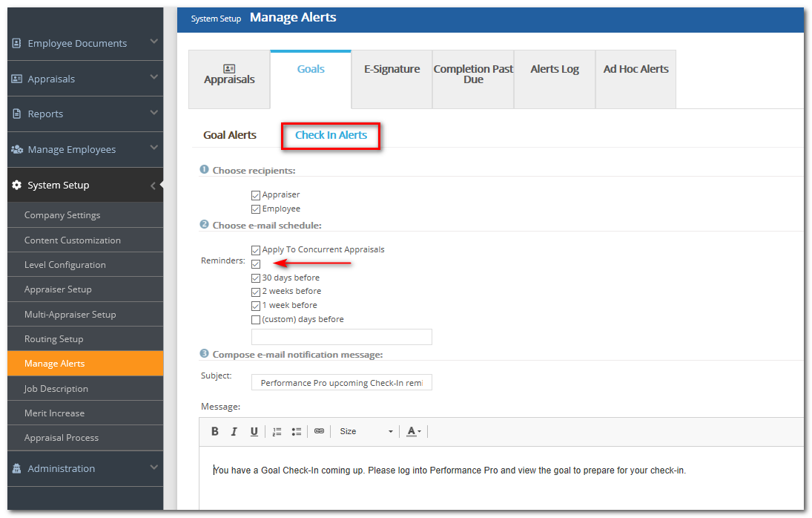This screenshot has width=812, height=518.
Task: Apply bold formatting in the message editor
Action: click(214, 431)
